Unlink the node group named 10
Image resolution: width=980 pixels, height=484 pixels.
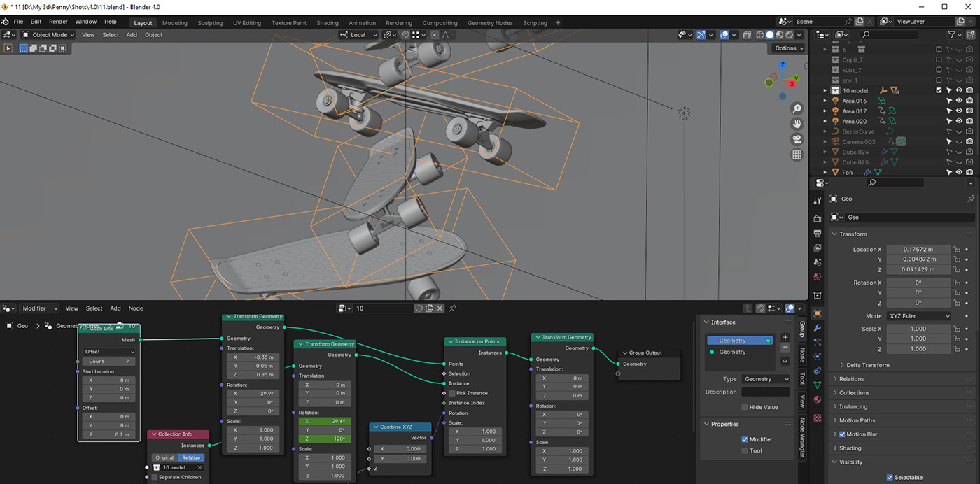[440, 308]
